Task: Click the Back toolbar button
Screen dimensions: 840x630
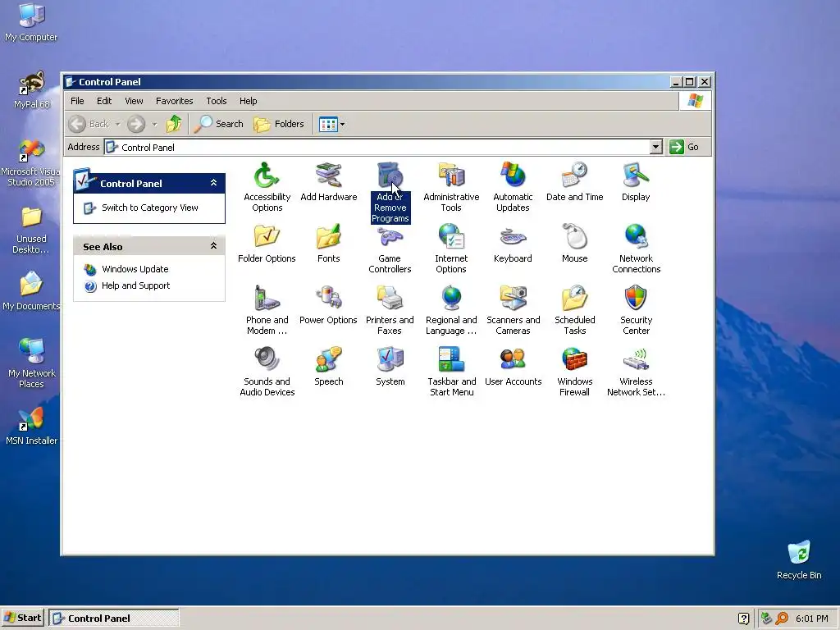Action: click(89, 125)
